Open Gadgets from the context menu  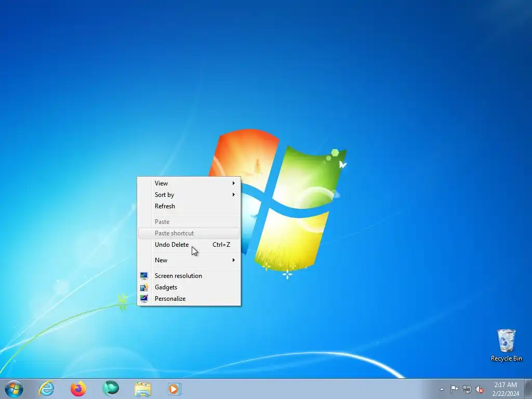click(x=189, y=287)
